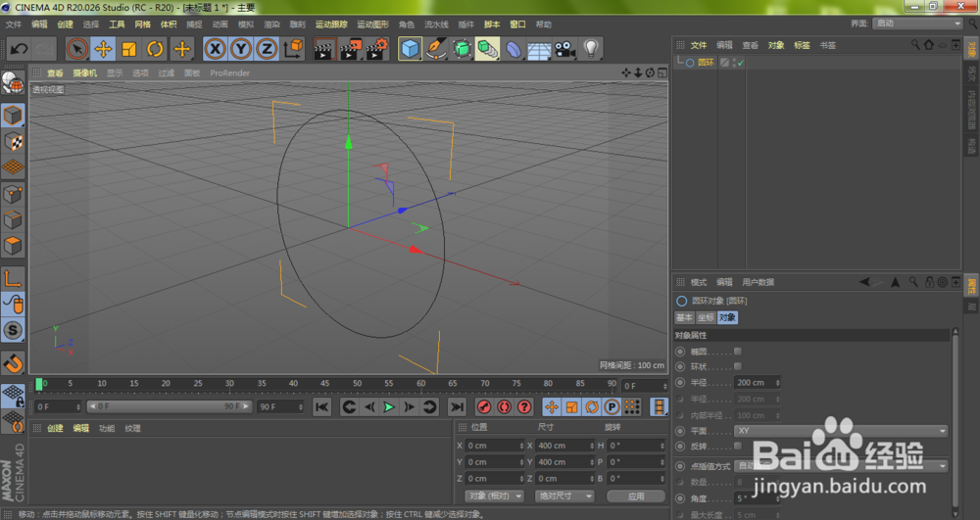Select the Rotate tool in toolbar
980x520 pixels.
coord(155,48)
